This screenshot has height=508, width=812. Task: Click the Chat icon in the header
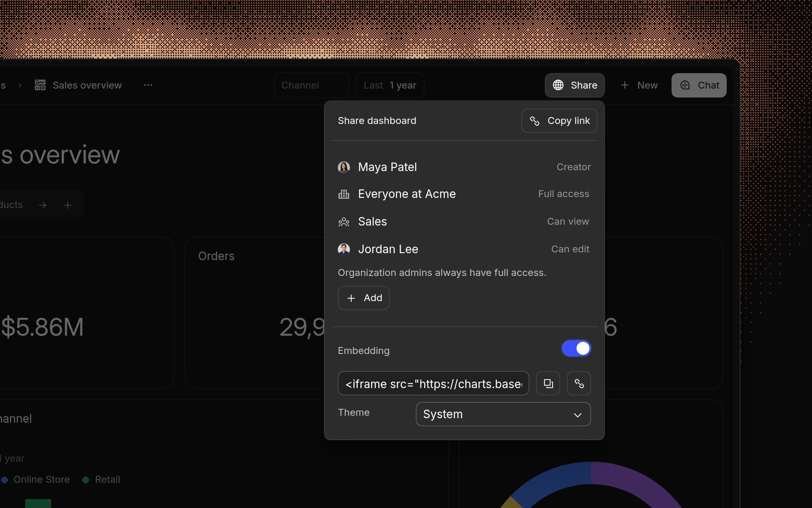(x=685, y=85)
